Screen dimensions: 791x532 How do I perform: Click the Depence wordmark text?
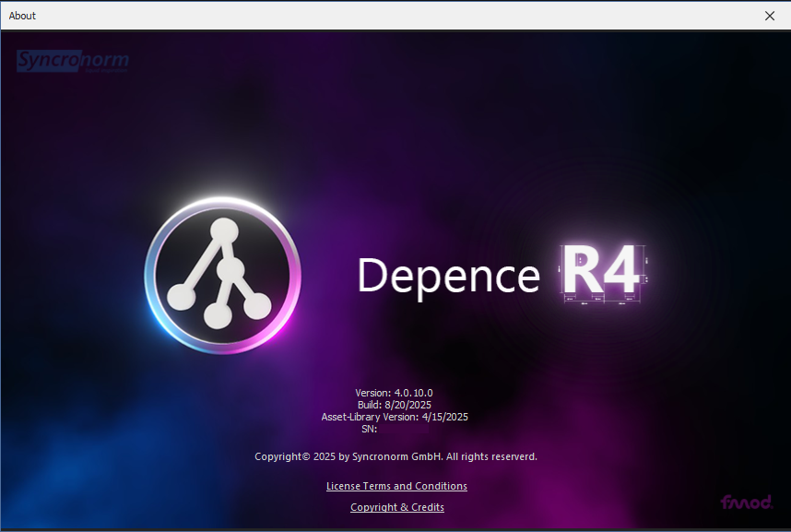coord(448,275)
